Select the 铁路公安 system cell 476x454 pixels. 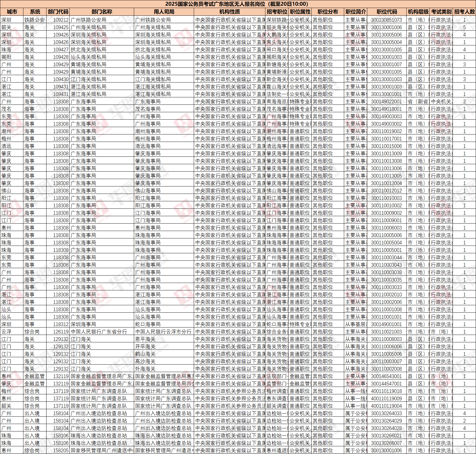point(35,20)
